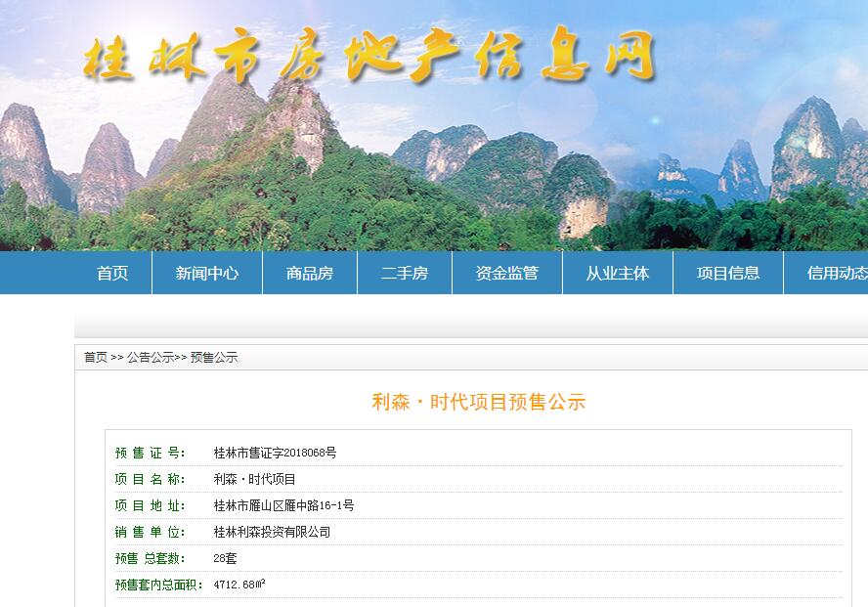
Task: Click the seller name 桂林利森投资有限公司
Action: point(272,532)
